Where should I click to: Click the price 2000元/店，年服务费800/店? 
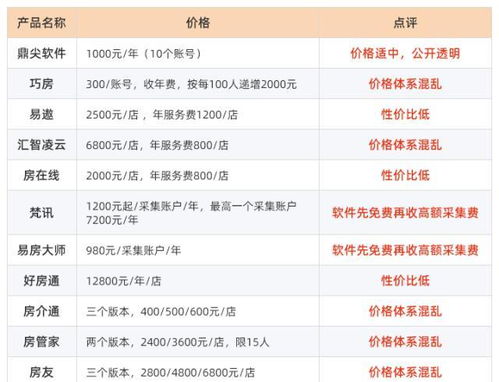pos(157,176)
